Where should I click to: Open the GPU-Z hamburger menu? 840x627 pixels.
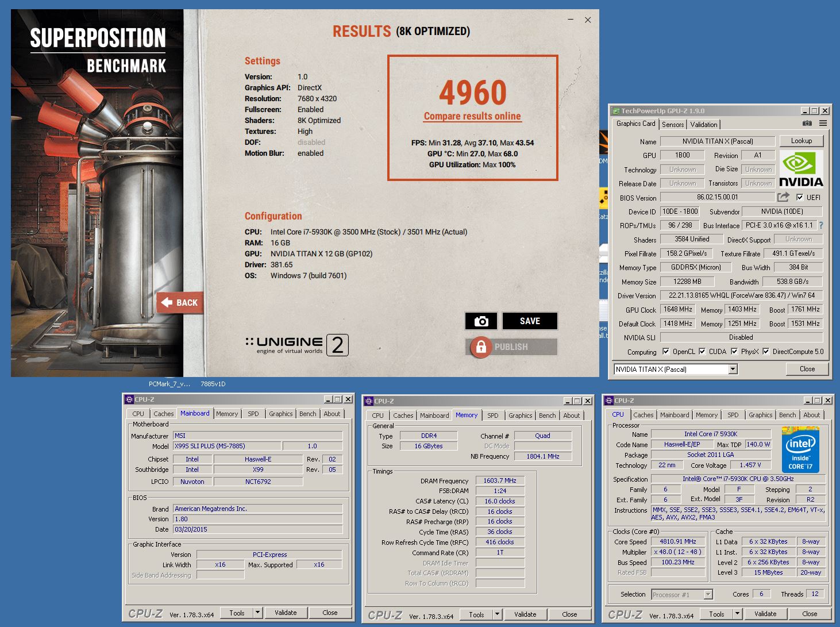click(x=823, y=124)
